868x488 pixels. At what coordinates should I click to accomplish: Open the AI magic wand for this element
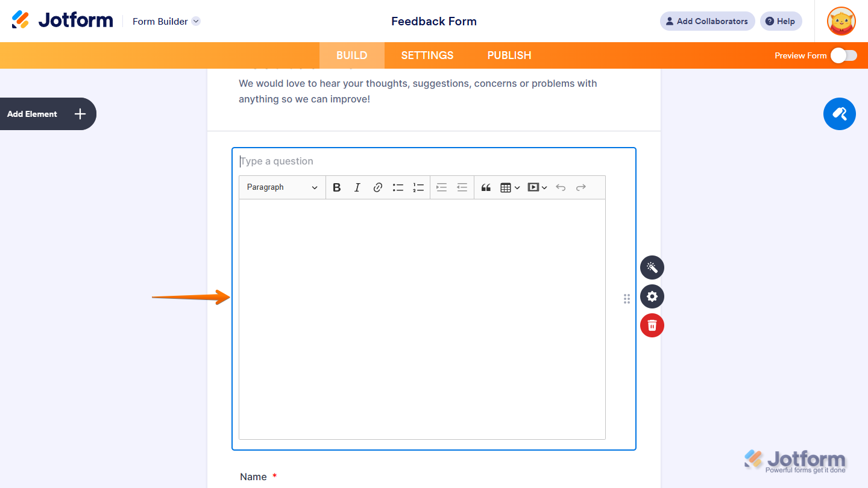click(652, 267)
